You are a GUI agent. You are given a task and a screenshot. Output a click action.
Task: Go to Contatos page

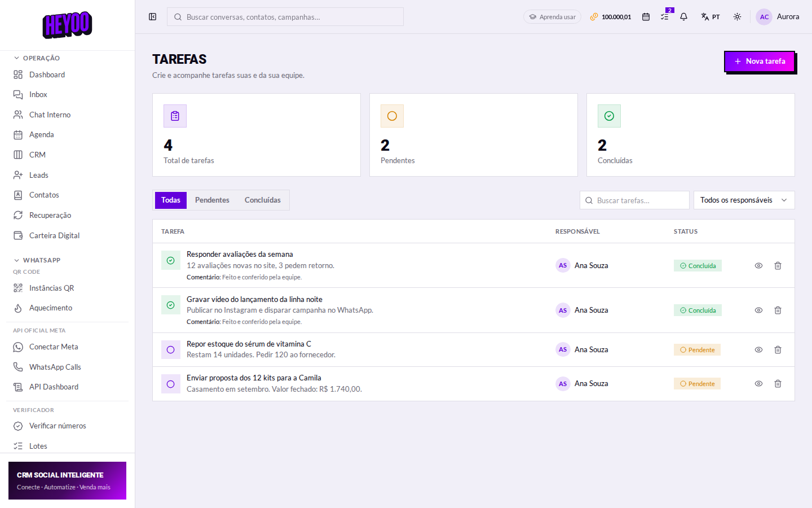[x=67, y=195]
